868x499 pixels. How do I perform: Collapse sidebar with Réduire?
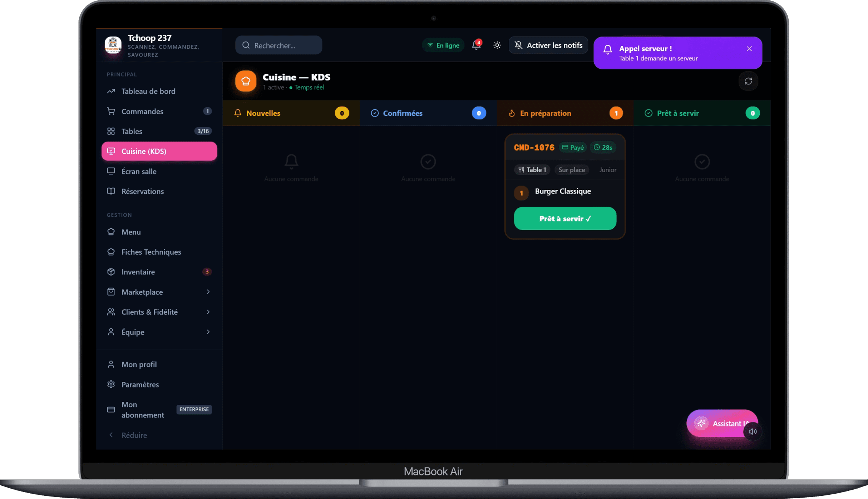[159, 435]
